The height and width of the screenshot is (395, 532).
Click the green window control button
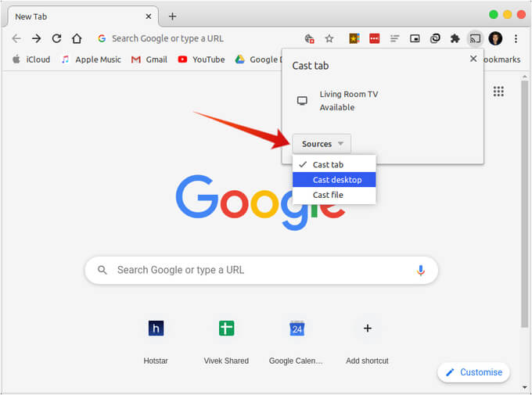point(494,14)
